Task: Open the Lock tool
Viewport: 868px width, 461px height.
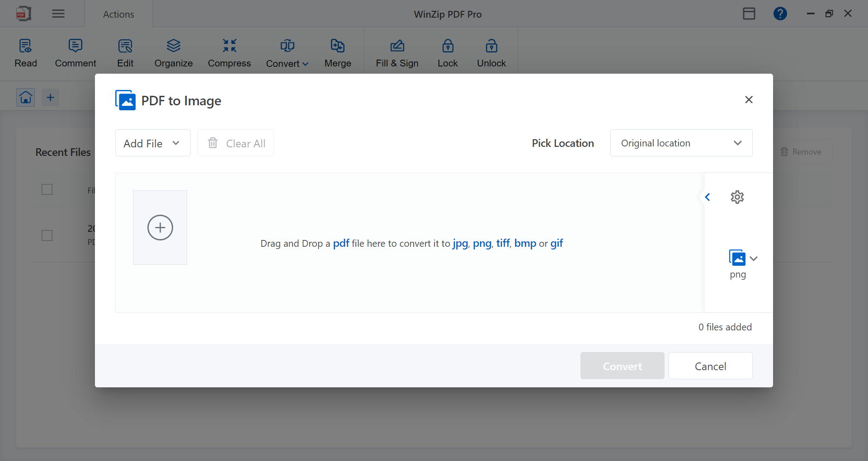Action: [448, 52]
